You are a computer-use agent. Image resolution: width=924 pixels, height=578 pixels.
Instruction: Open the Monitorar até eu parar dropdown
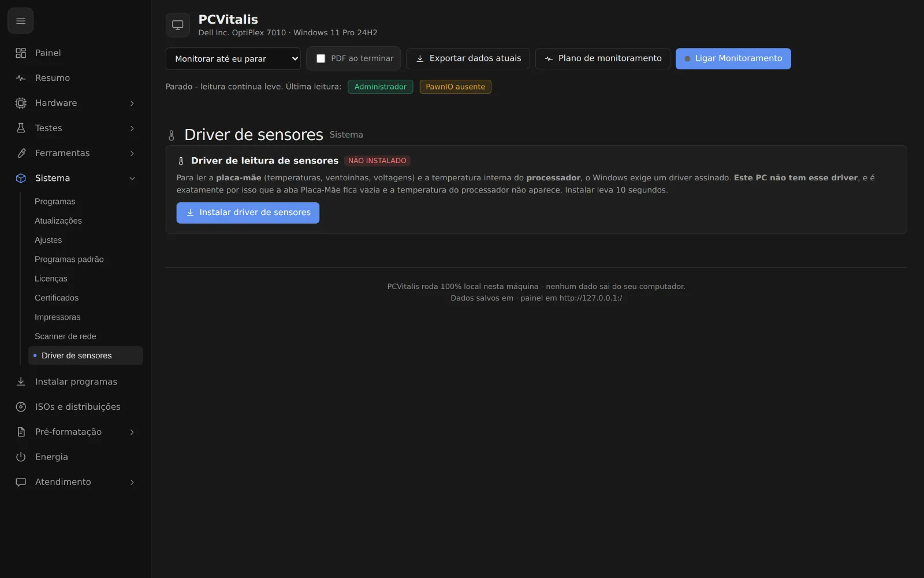pyautogui.click(x=233, y=58)
